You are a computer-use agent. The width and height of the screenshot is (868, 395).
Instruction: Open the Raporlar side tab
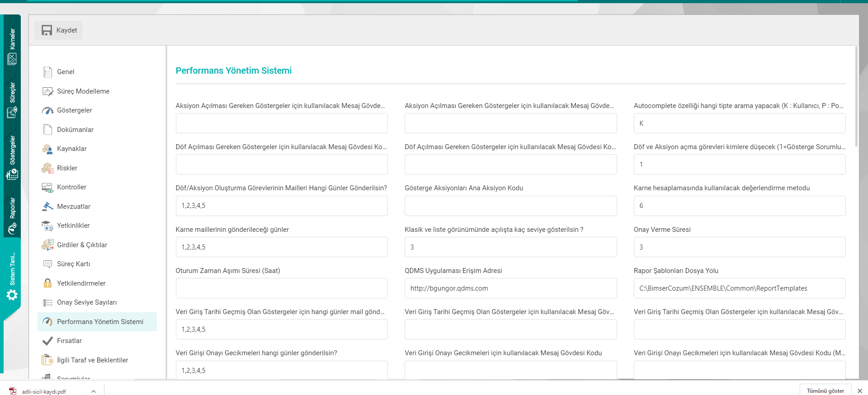tap(12, 215)
